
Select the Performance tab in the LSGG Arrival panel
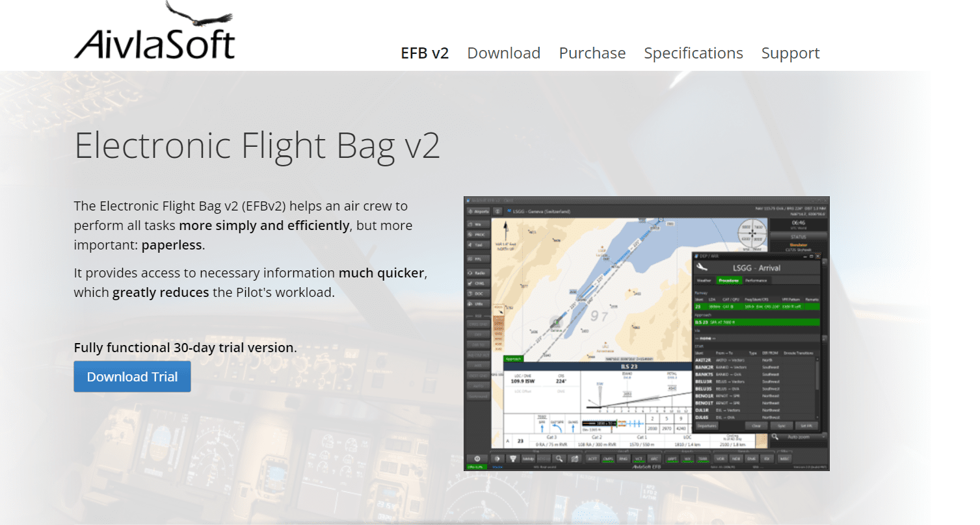coord(756,281)
